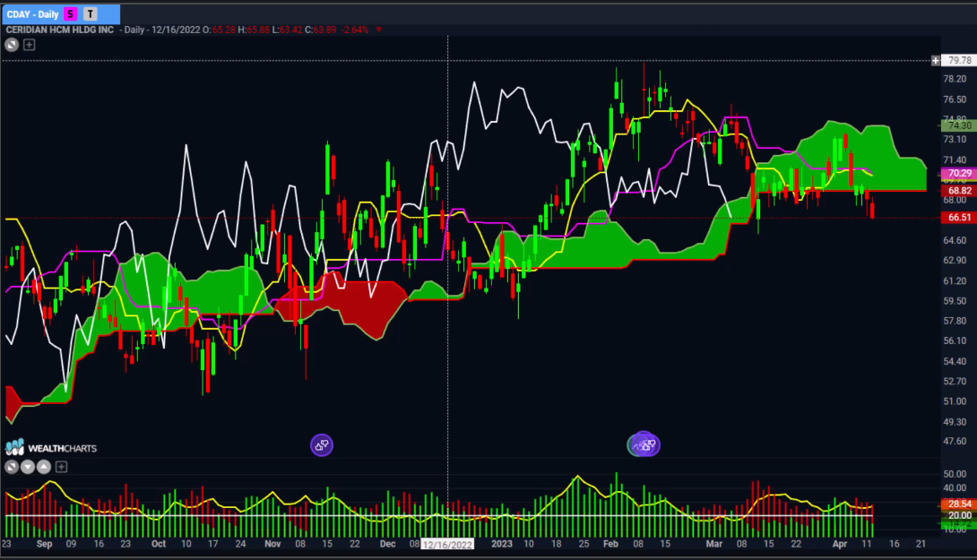Click the plus icon beside 79.78 price

point(935,60)
